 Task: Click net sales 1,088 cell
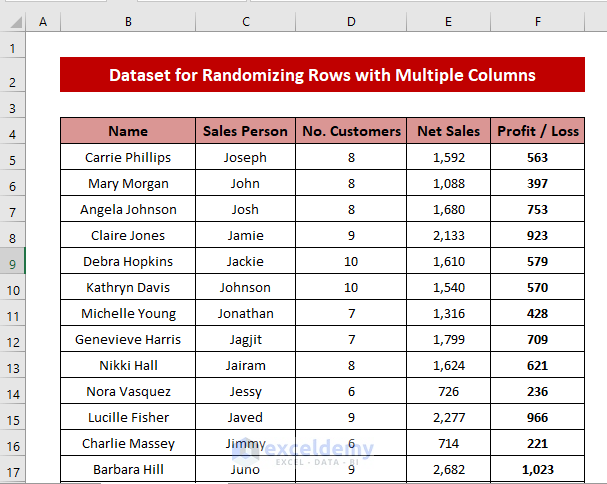coord(448,183)
